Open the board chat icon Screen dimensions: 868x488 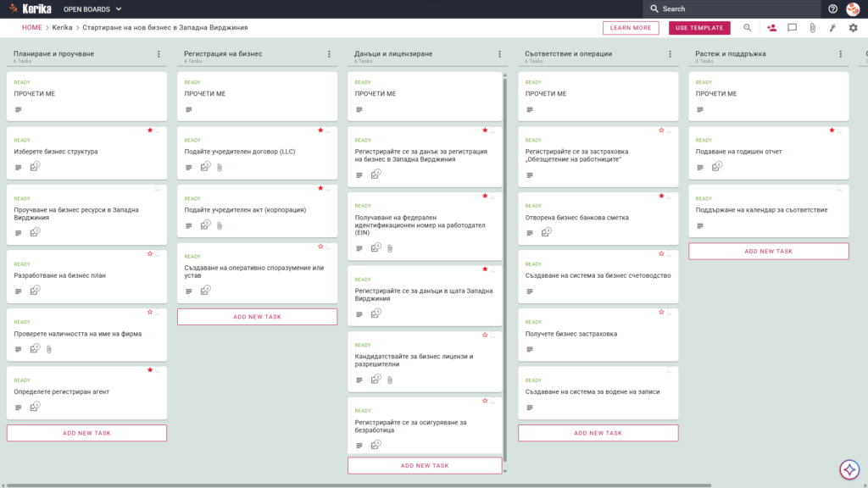pyautogui.click(x=793, y=28)
